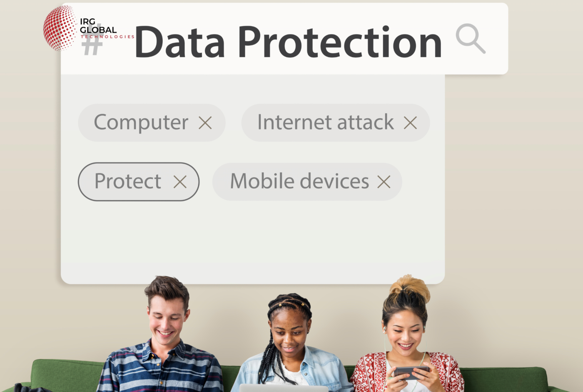Select the Internet attack tag chip
The image size is (583, 392).
pyautogui.click(x=336, y=123)
